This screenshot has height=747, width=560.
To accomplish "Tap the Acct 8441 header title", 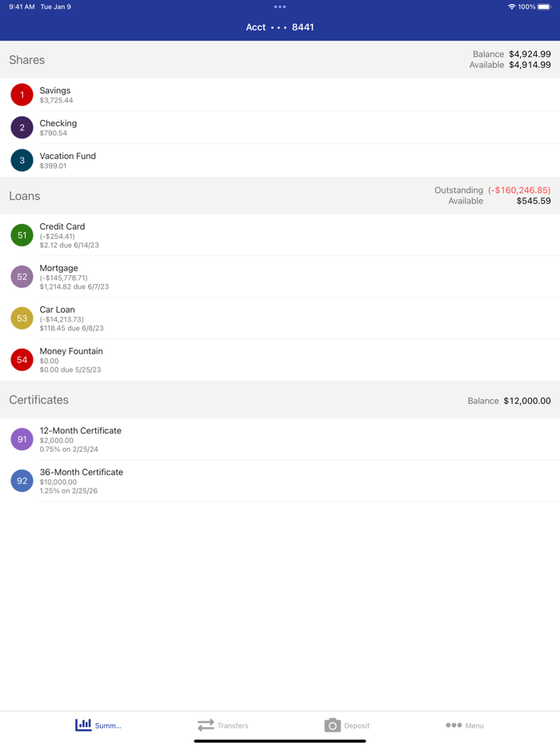I will (x=280, y=27).
